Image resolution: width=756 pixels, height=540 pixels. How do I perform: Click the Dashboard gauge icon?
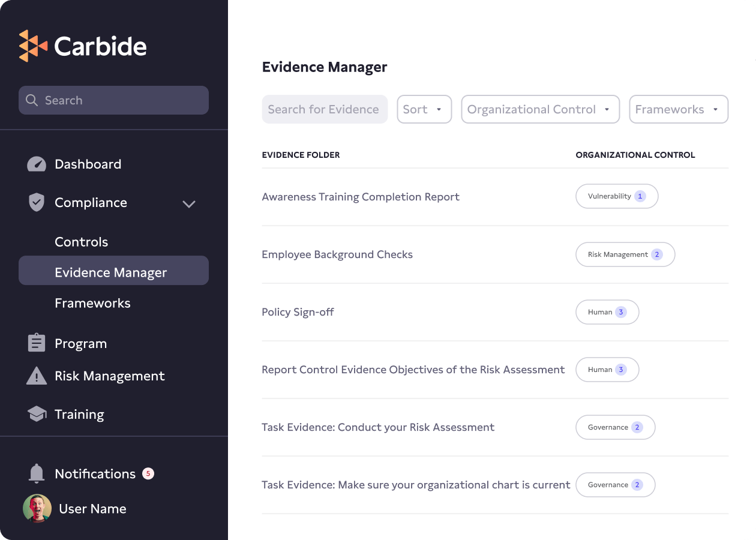[37, 164]
